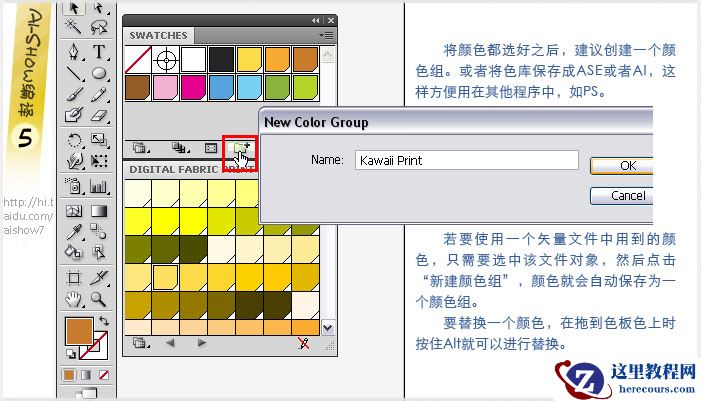This screenshot has height=401, width=701.
Task: Select the Blob Brush tool
Action: click(x=74, y=115)
